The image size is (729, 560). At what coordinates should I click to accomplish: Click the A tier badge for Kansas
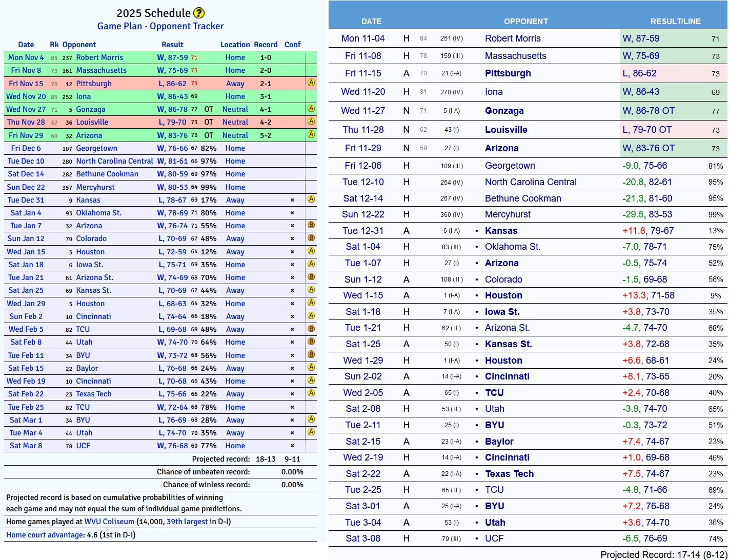pyautogui.click(x=311, y=199)
